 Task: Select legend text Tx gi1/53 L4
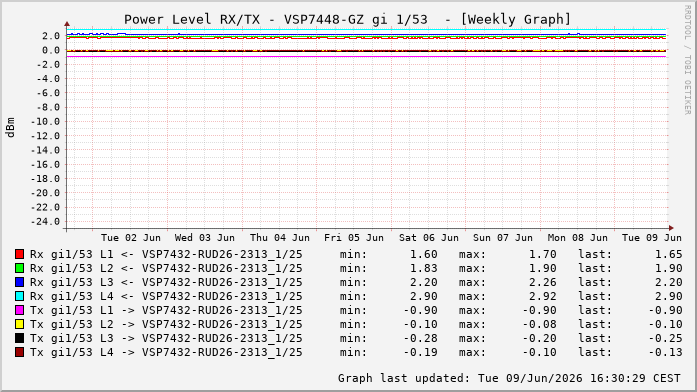pos(72,352)
